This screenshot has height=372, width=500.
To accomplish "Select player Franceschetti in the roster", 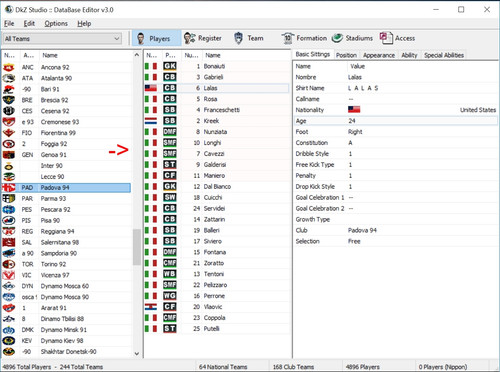I will coord(217,110).
